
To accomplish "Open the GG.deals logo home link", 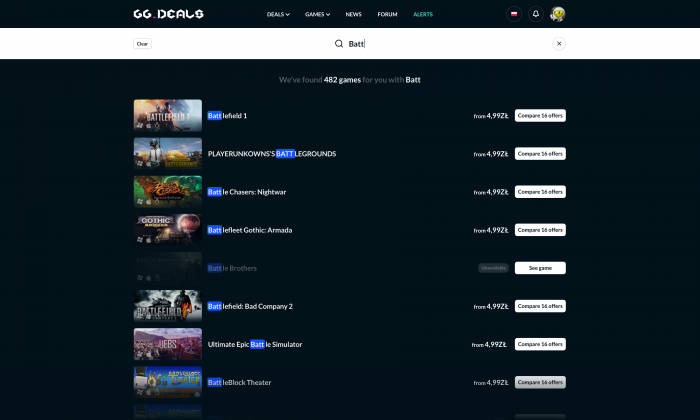I will (x=168, y=14).
